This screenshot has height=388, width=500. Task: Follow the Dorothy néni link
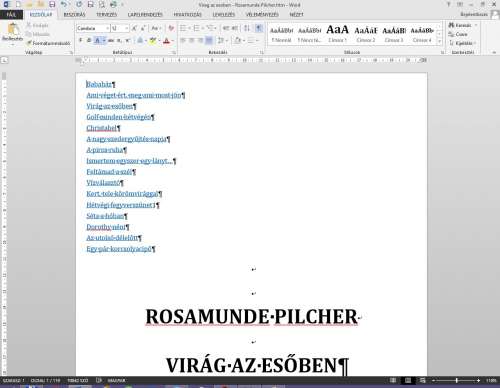106,227
